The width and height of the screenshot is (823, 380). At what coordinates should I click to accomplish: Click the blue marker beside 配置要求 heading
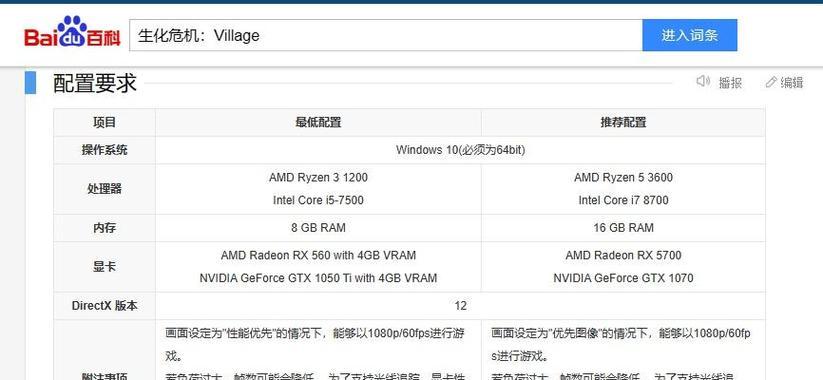30,82
